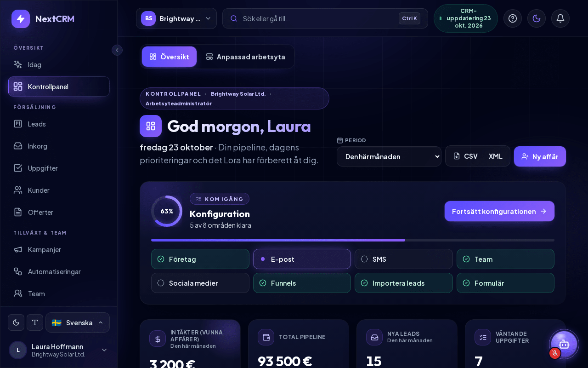
Task: Open Idag in the sidebar
Action: point(59,64)
